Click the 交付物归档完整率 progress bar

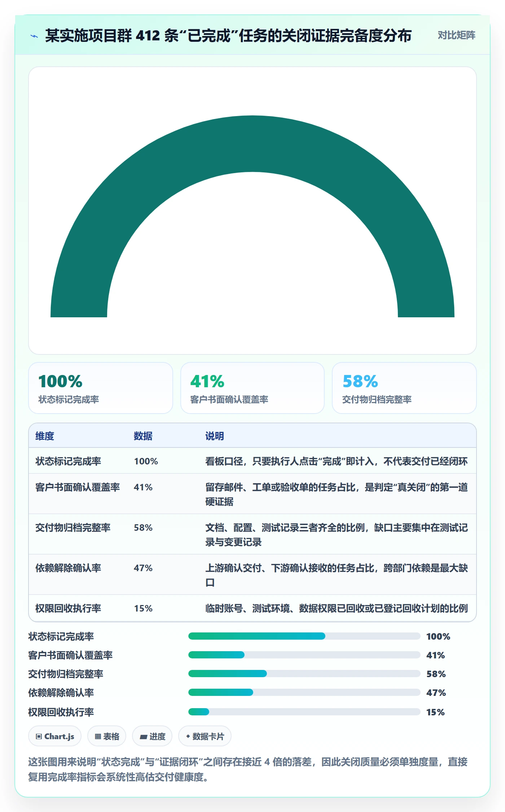[x=304, y=674]
